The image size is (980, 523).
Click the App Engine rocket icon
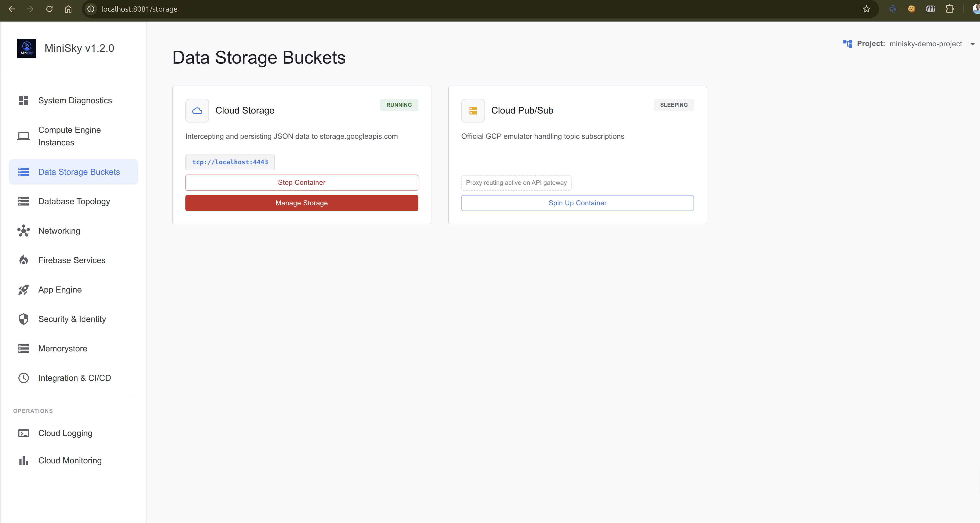click(x=24, y=290)
